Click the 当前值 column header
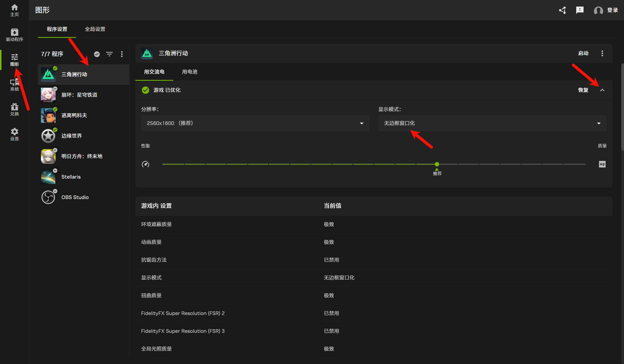This screenshot has height=364, width=624. 332,206
